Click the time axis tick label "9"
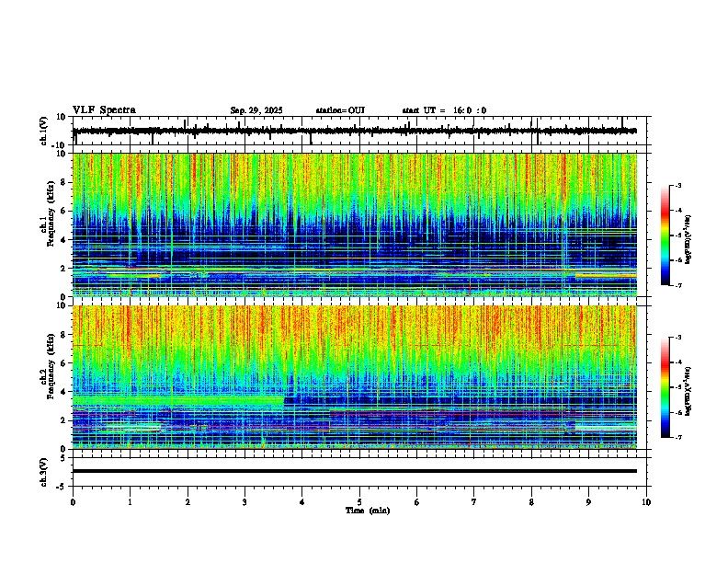This screenshot has width=728, height=563. [x=588, y=502]
